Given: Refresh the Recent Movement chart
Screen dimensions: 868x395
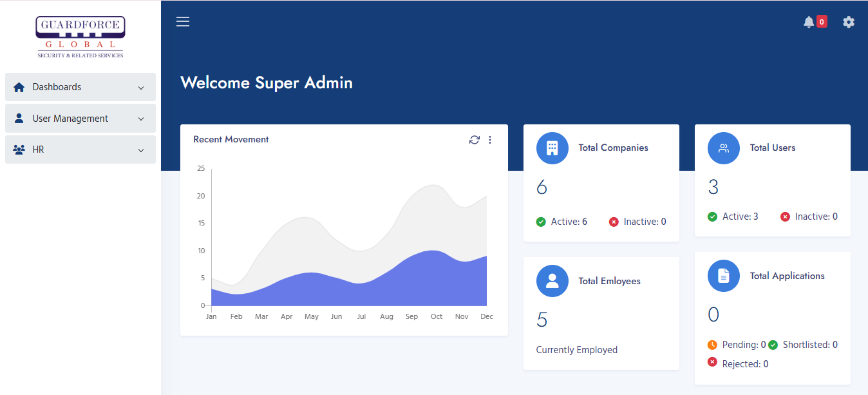Looking at the screenshot, I should click(x=475, y=140).
